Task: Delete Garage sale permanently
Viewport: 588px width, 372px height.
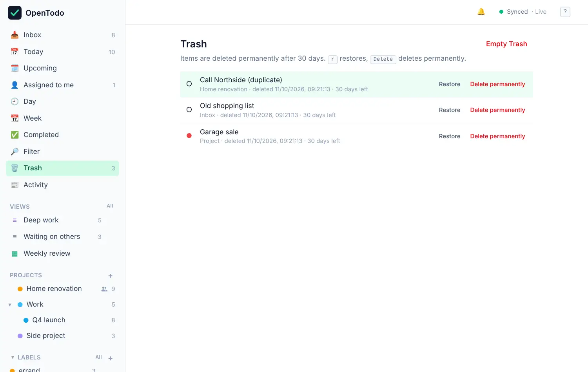Action: (x=497, y=136)
